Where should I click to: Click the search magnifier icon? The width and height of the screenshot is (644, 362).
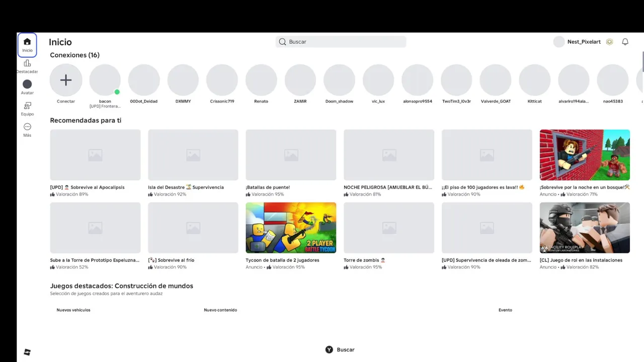[283, 42]
